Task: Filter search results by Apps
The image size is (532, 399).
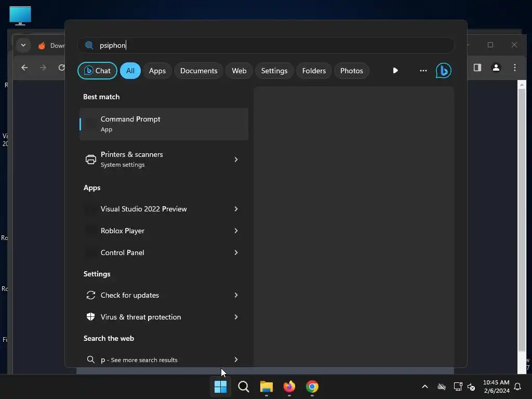Action: pyautogui.click(x=157, y=71)
